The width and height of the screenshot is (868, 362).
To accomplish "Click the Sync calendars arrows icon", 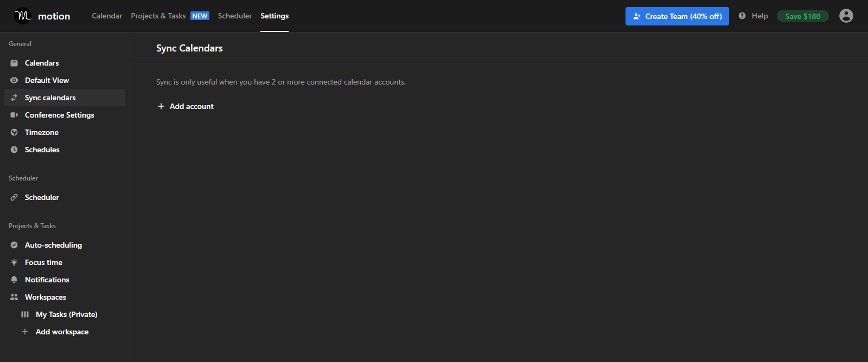I will coord(14,98).
